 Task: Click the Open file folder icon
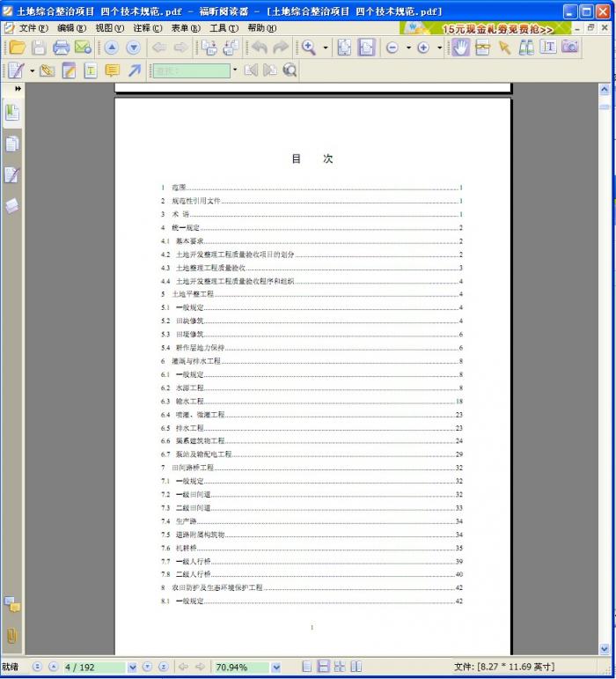point(17,48)
